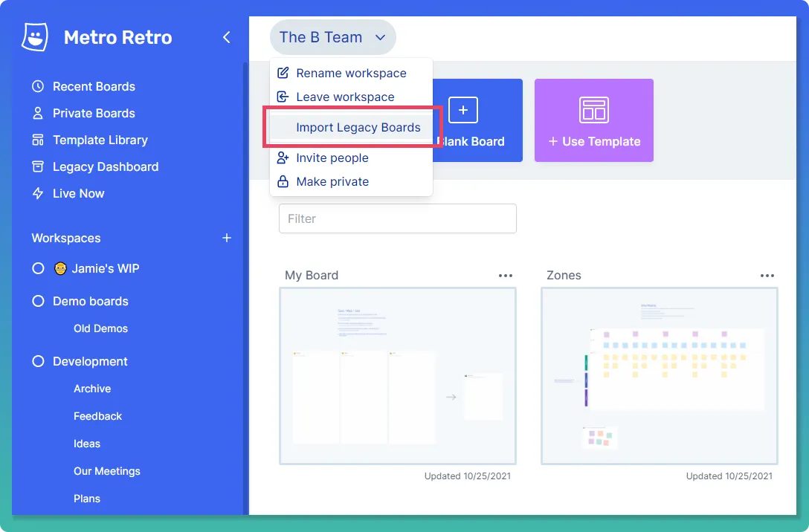The width and height of the screenshot is (809, 532).
Task: Click Jamie's WIP avatar emoji
Action: [x=60, y=268]
